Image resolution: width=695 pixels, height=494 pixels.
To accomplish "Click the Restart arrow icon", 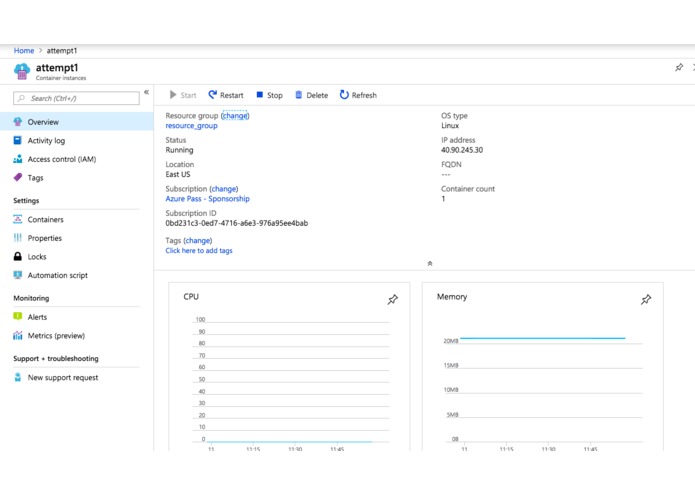I will click(x=213, y=94).
